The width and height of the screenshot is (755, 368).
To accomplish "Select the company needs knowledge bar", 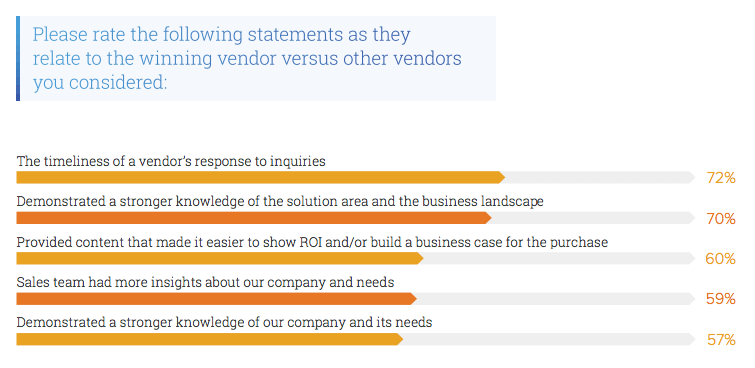I will point(209,340).
